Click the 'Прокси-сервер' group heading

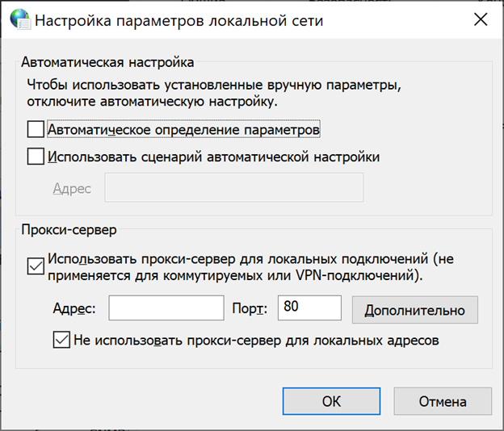(x=69, y=230)
